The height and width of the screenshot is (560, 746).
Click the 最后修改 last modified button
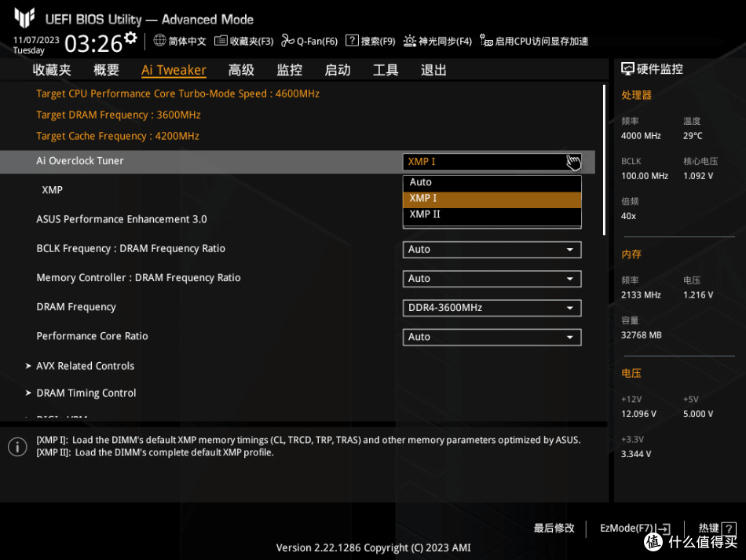pos(554,528)
